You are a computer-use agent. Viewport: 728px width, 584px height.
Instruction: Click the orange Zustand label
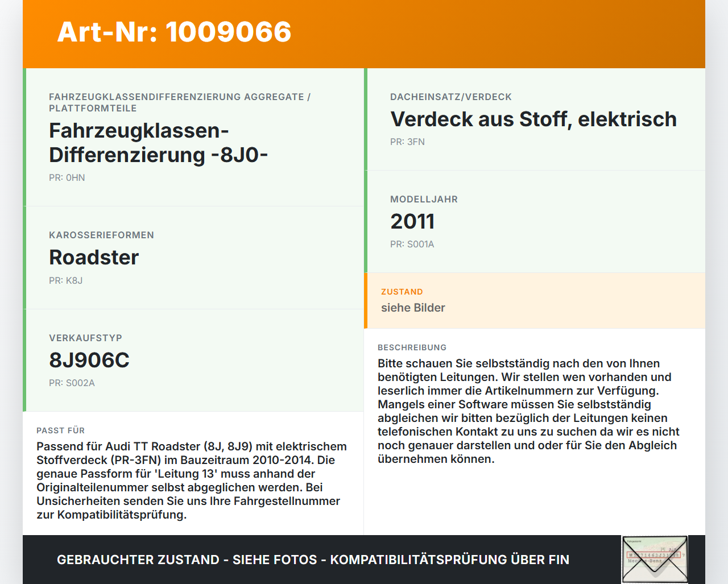click(402, 292)
